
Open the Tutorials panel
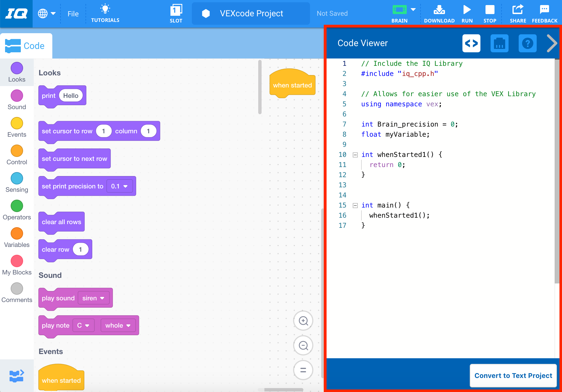click(105, 13)
